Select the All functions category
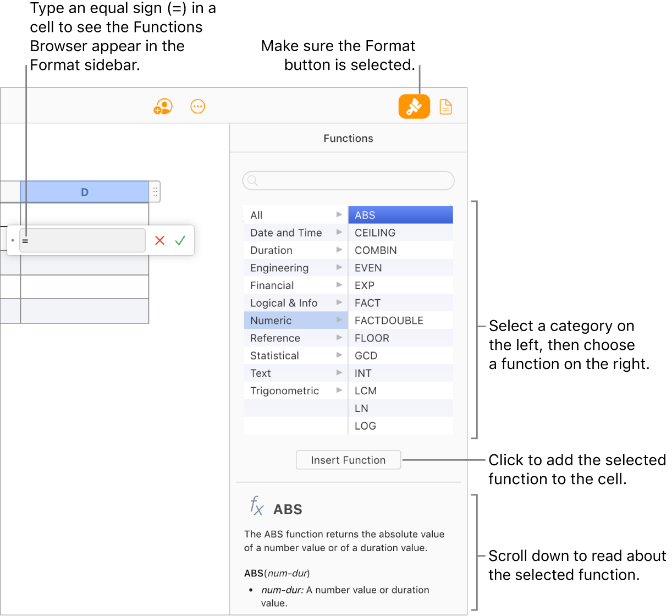Image resolution: width=672 pixels, height=616 pixels. 256,215
